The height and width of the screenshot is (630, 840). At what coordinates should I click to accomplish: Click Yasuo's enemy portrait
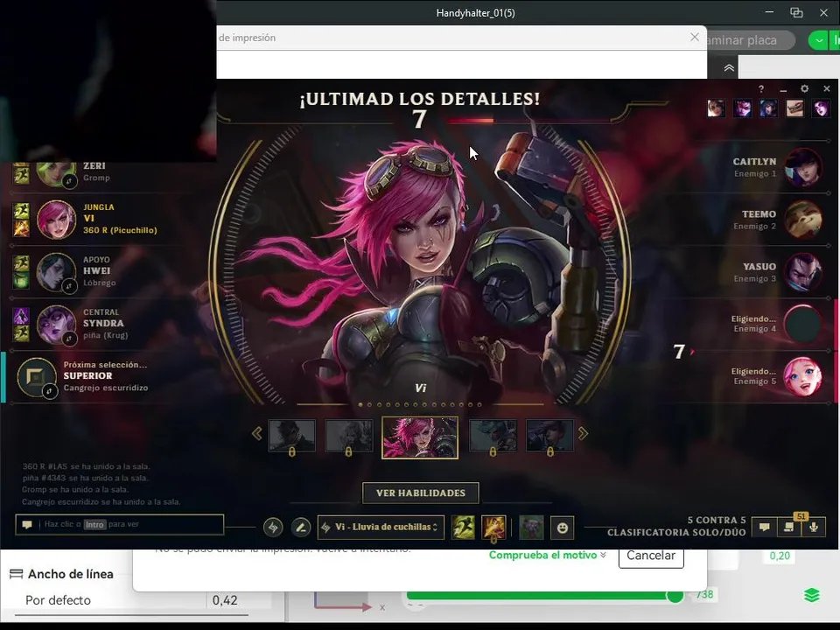(x=803, y=271)
